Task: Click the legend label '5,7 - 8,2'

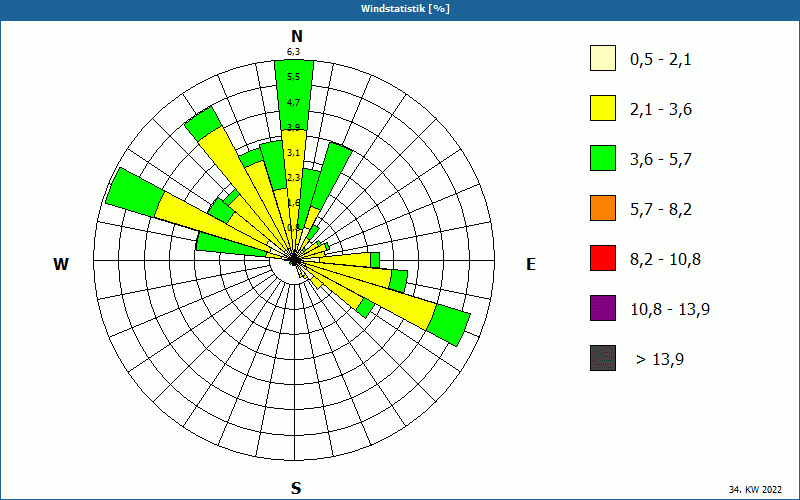Action: click(x=661, y=210)
